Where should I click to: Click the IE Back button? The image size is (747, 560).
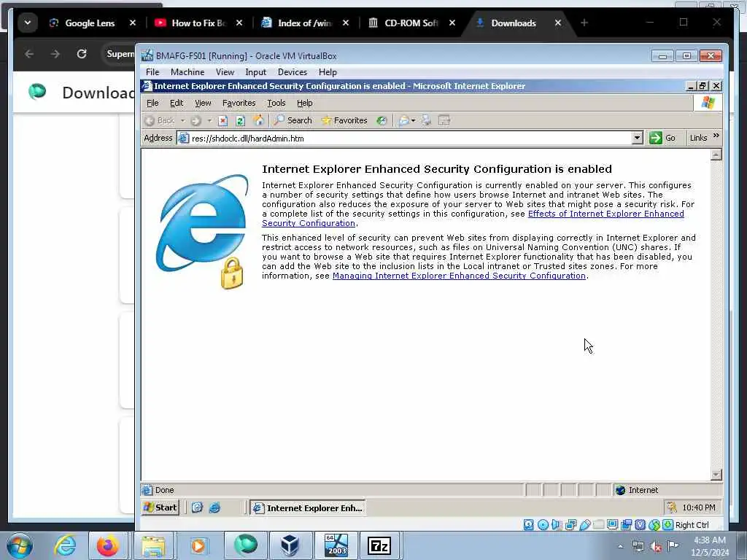point(160,120)
